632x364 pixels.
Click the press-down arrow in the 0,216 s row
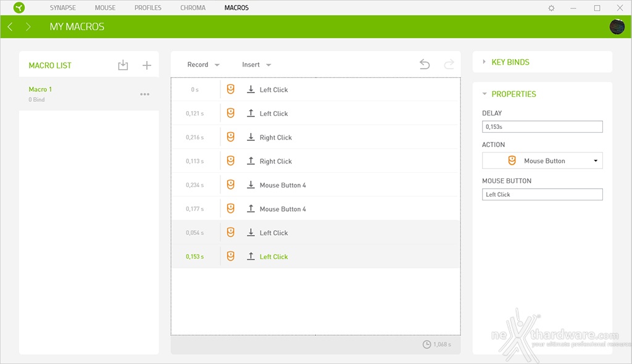pyautogui.click(x=251, y=136)
